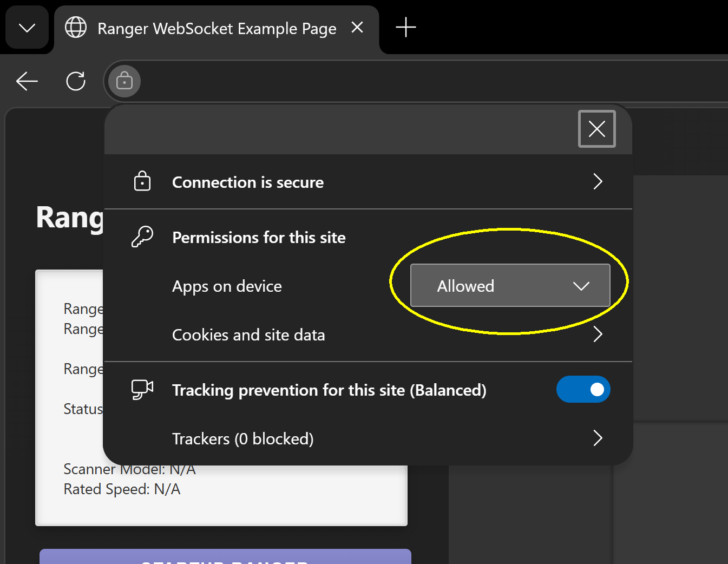Refresh the current page
This screenshot has width=728, height=564.
[x=76, y=81]
